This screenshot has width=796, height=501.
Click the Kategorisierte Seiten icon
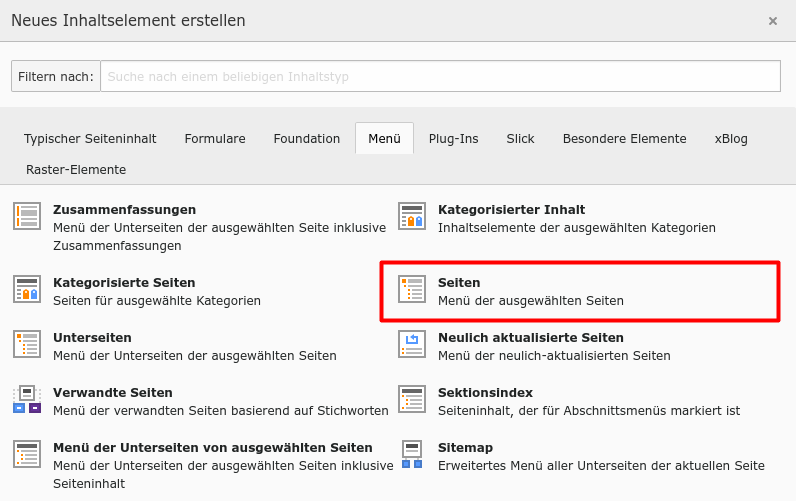27,289
